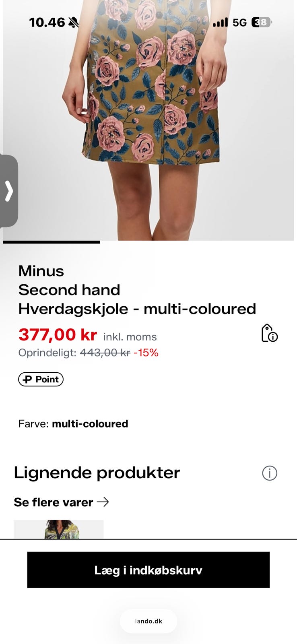Tap the original price 443,00 kr text
The width and height of the screenshot is (297, 644).
point(105,353)
